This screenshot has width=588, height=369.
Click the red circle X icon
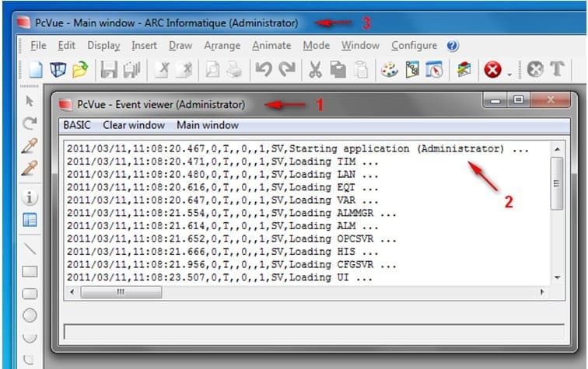tap(492, 70)
